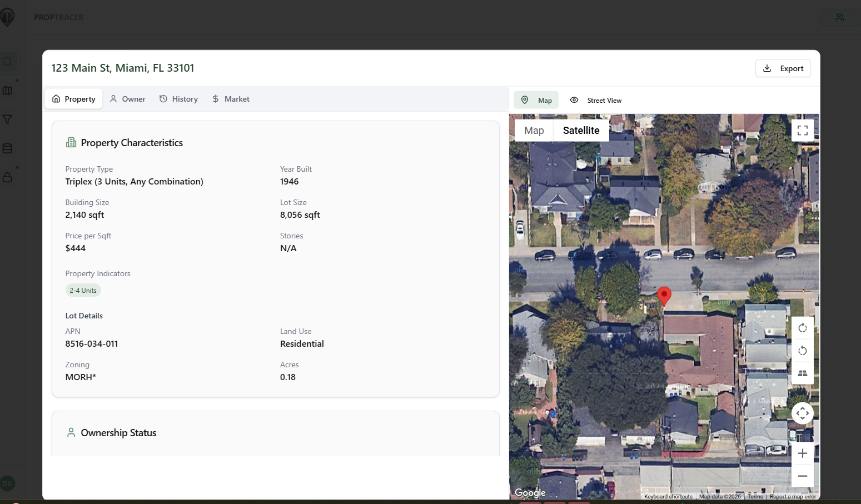Click the Property Characteristics heading

(132, 143)
